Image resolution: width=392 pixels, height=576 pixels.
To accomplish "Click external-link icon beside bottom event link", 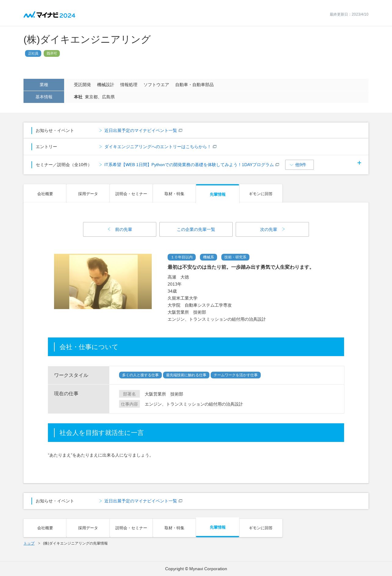I will click(x=180, y=501).
